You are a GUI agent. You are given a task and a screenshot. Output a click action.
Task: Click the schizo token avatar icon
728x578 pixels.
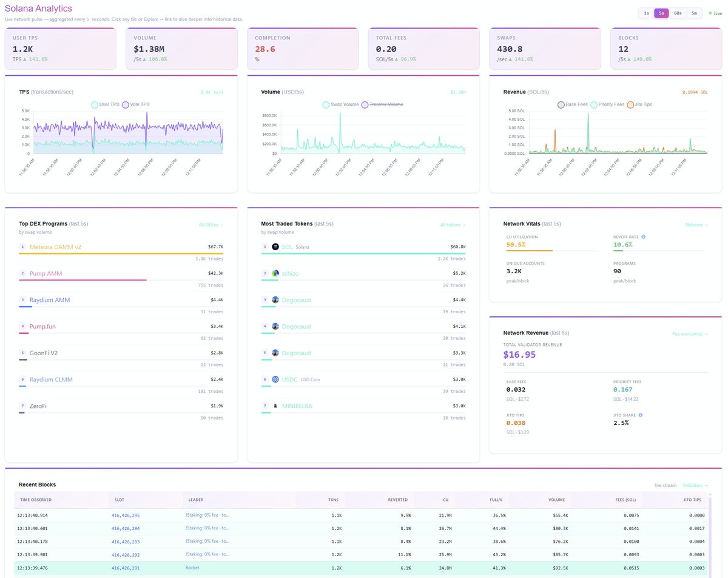(275, 273)
